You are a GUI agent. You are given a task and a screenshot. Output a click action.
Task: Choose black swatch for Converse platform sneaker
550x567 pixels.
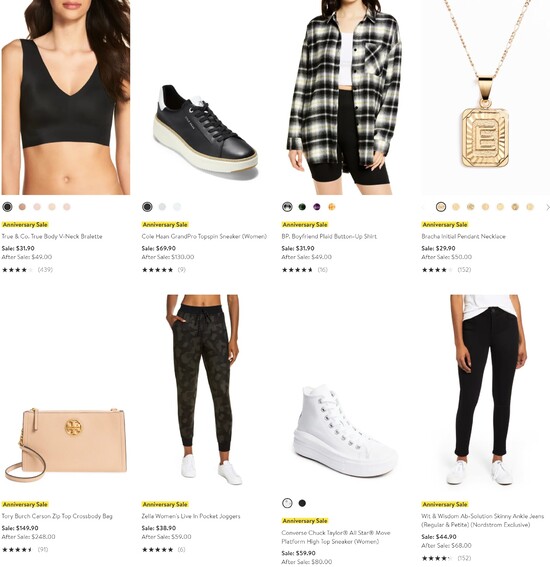(302, 503)
